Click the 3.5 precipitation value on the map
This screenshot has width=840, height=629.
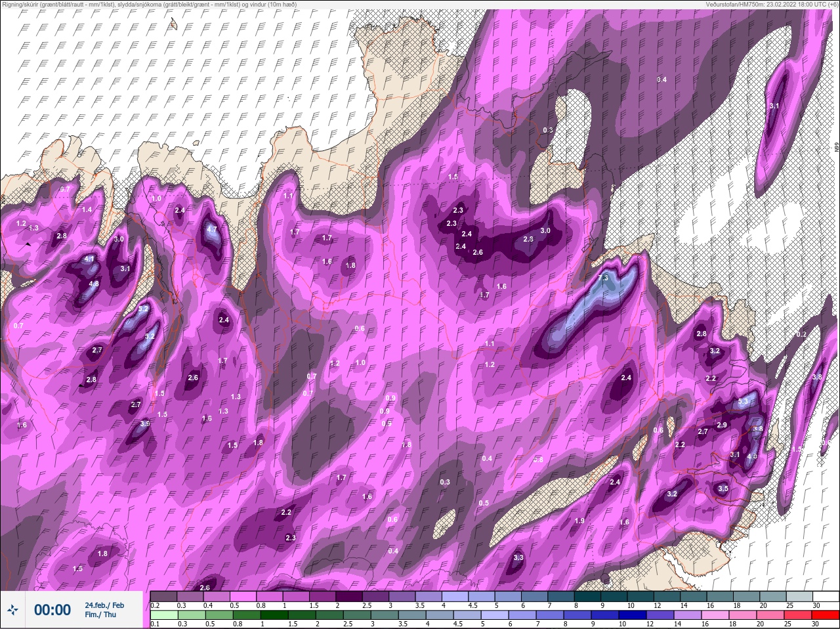tap(723, 488)
